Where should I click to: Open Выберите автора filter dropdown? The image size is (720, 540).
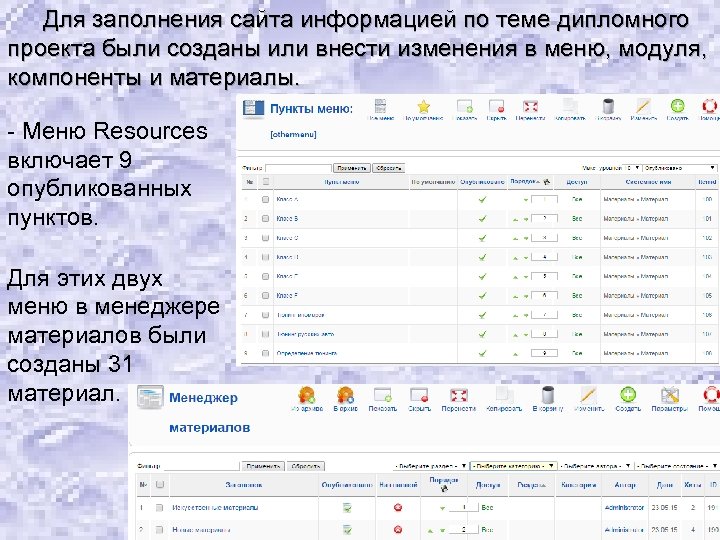coord(596,466)
